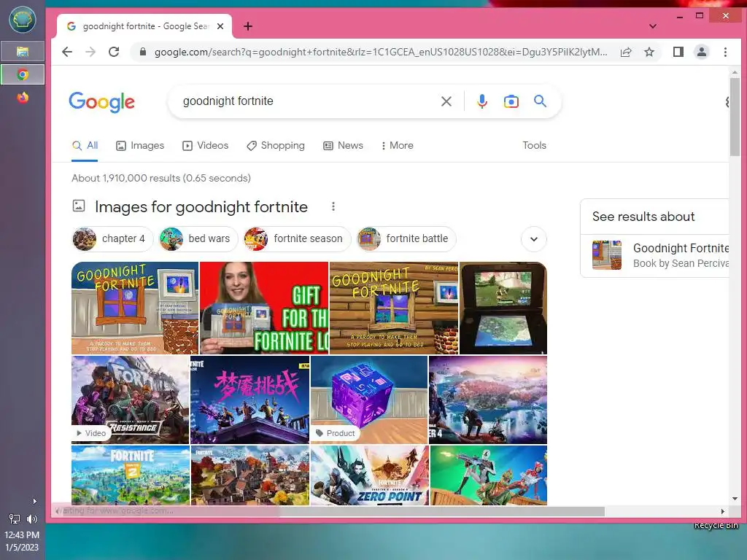This screenshot has width=747, height=560.
Task: Switch to the Shopping tab
Action: 275,146
